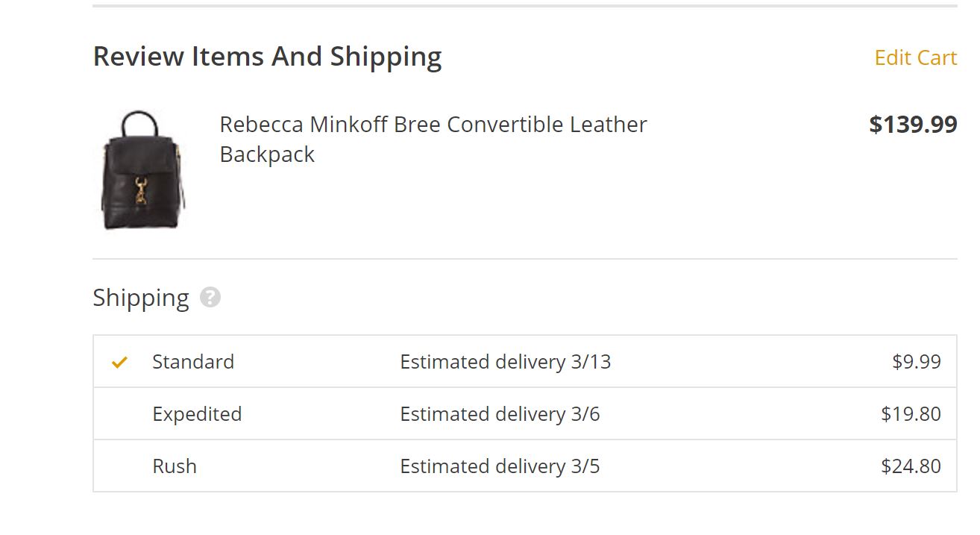Click the $9.99 standard shipping price
This screenshot has width=980, height=535.
917,362
